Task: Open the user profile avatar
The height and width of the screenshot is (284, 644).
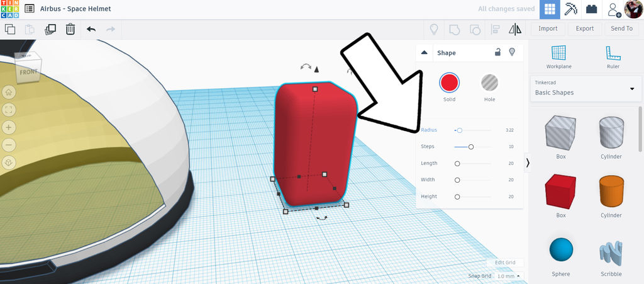Action: pos(633,9)
